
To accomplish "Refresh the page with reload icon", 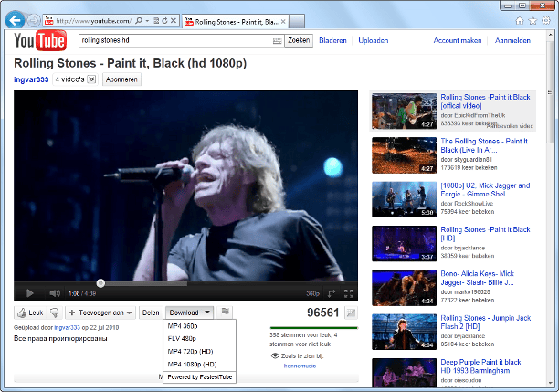I will pos(164,21).
